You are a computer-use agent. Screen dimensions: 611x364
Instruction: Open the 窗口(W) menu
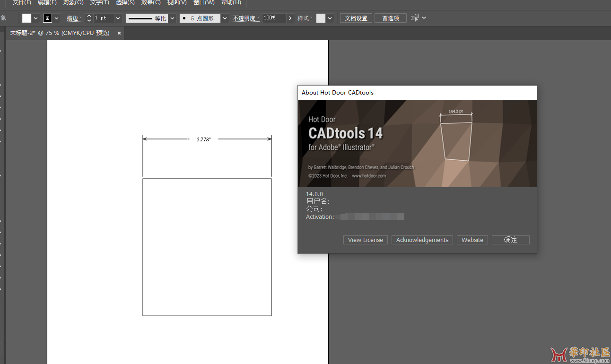(204, 2)
